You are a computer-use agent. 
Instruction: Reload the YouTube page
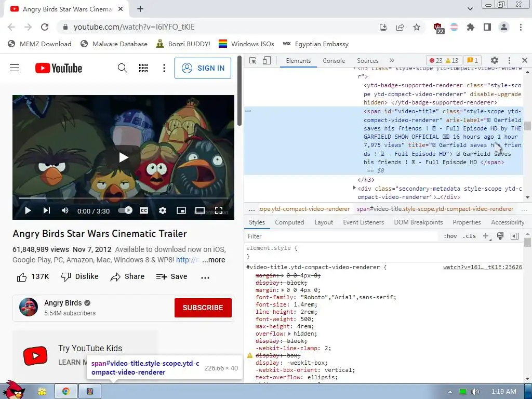click(45, 27)
